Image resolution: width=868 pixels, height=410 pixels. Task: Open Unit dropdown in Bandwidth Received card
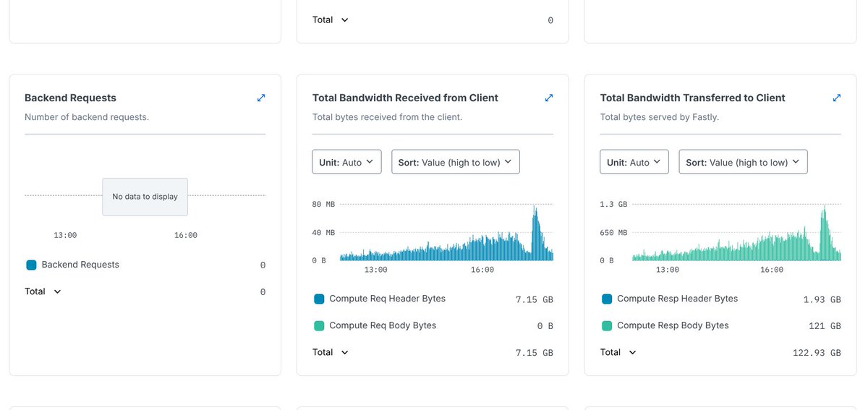click(346, 162)
